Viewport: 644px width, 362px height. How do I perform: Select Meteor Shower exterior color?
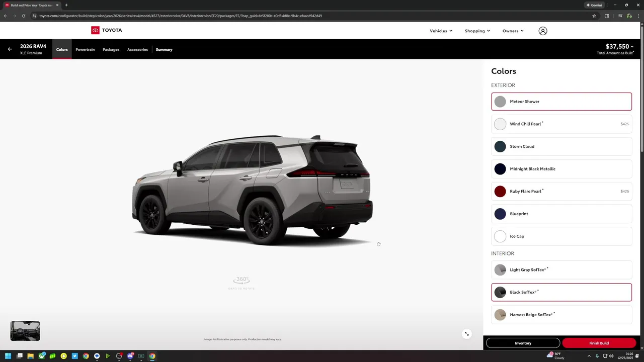561,102
